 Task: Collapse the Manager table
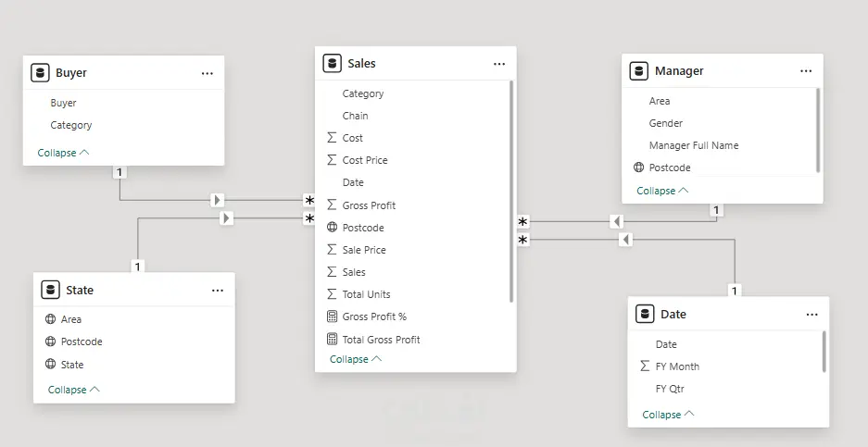661,191
